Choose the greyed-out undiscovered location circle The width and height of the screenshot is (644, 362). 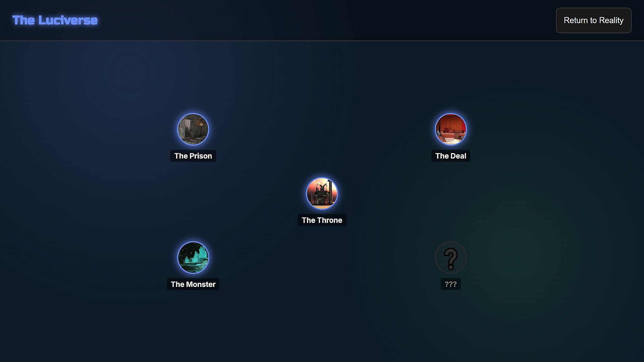pyautogui.click(x=450, y=258)
